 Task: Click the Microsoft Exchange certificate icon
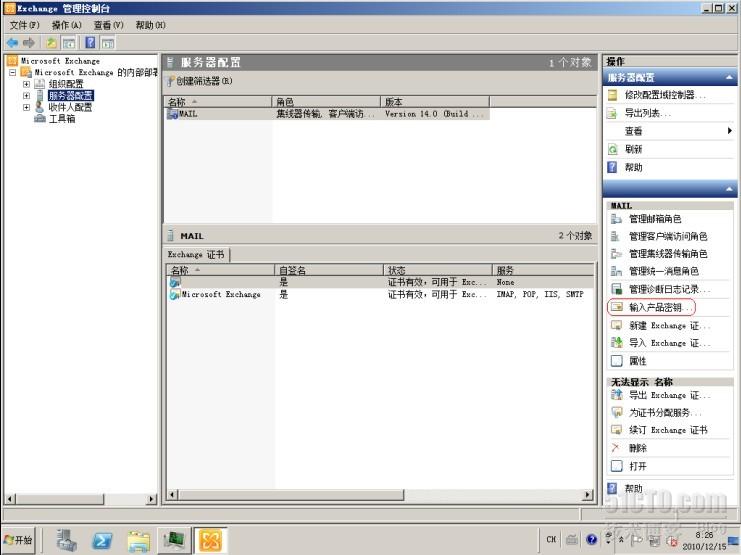click(x=175, y=295)
